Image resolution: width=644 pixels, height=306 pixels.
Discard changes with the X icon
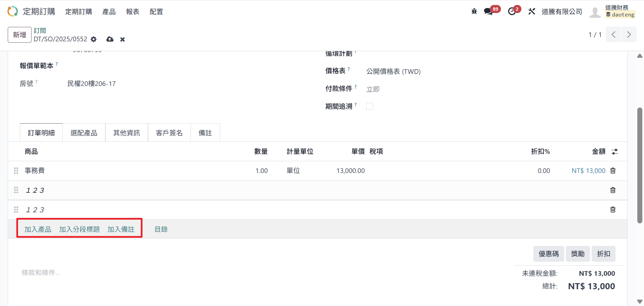pos(122,40)
